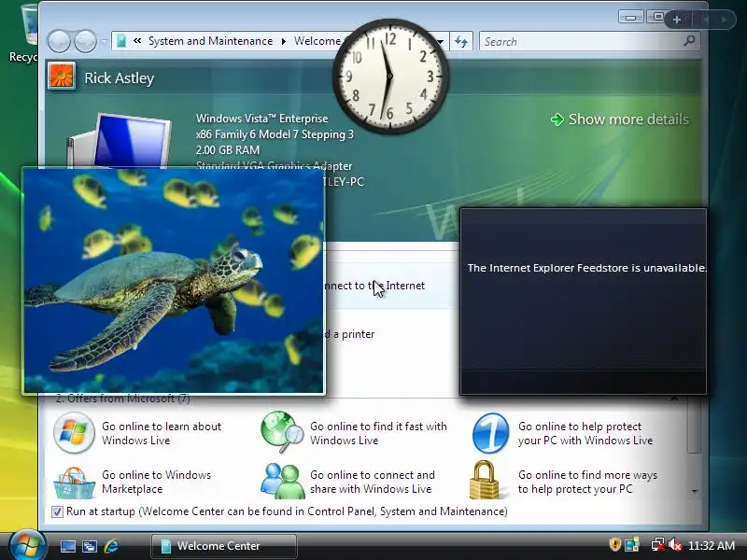Click the Feed Headlines gadget message

[x=586, y=268]
